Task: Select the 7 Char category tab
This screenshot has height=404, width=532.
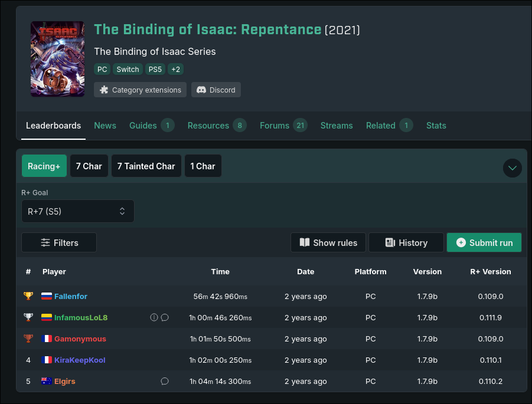Action: click(89, 166)
